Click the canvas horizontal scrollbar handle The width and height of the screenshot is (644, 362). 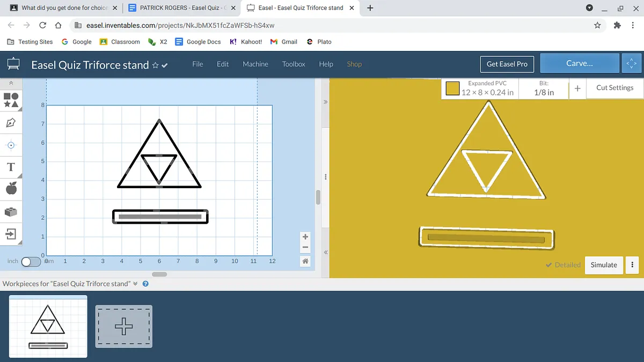[159, 274]
